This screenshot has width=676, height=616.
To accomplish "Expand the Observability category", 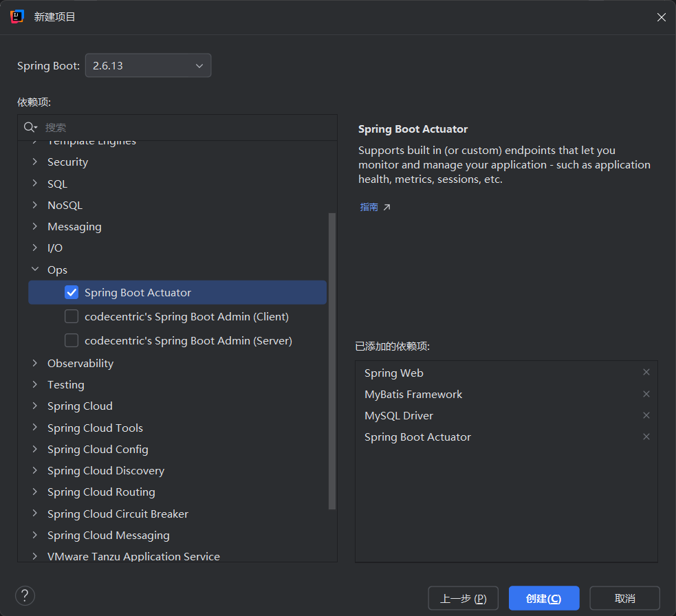I will (x=35, y=363).
